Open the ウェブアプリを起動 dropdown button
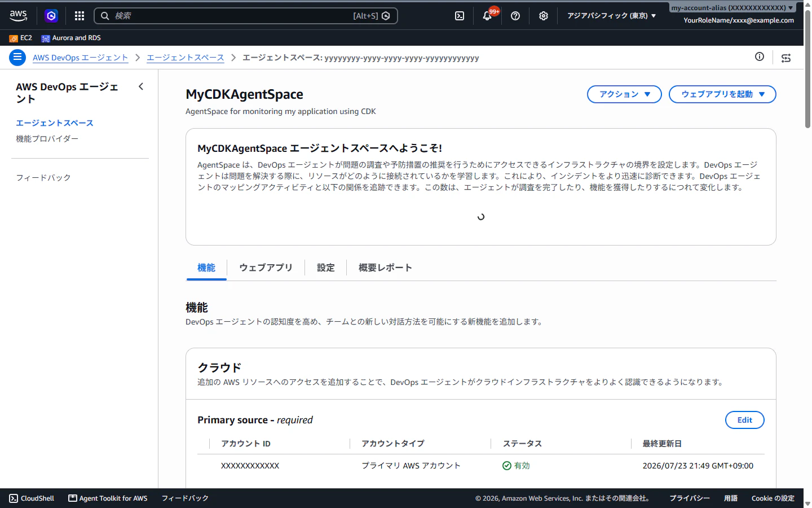812x508 pixels. point(722,94)
